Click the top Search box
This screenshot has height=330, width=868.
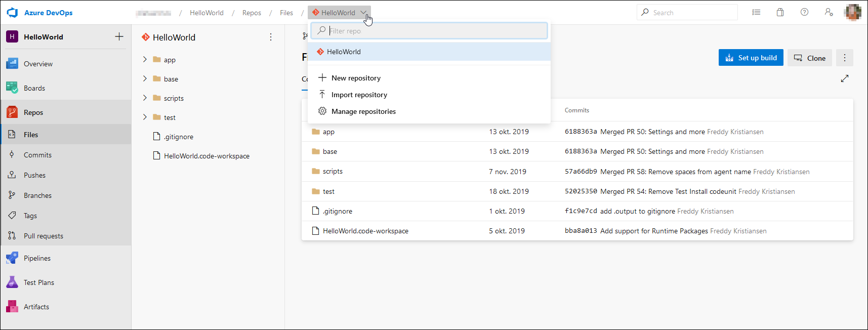click(687, 12)
